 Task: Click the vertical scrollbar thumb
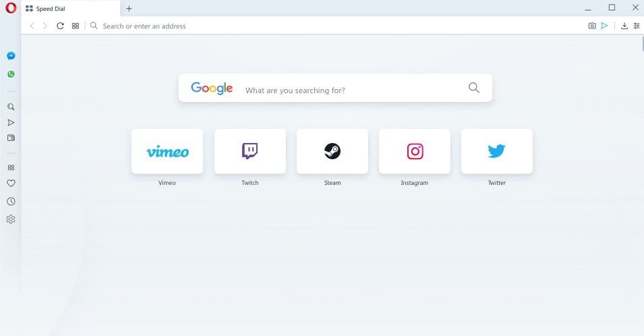pyautogui.click(x=643, y=43)
